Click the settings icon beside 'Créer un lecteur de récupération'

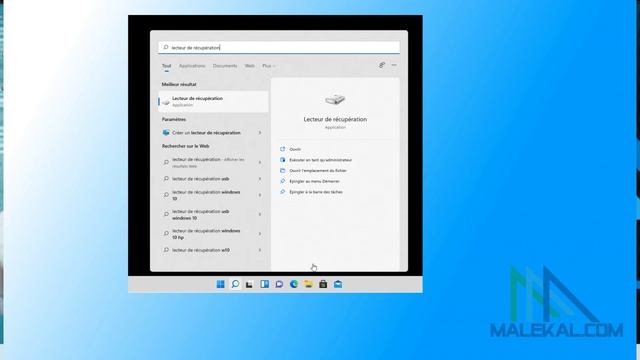(x=166, y=133)
